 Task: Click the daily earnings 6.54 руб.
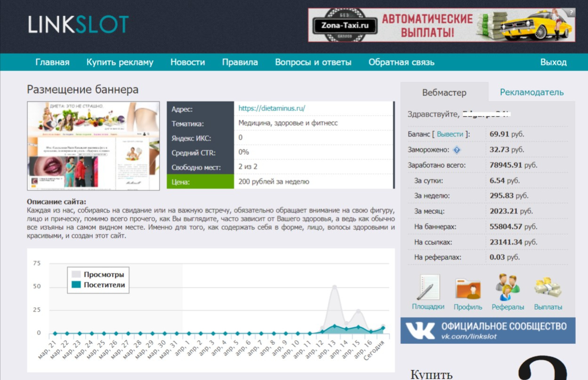(x=505, y=181)
